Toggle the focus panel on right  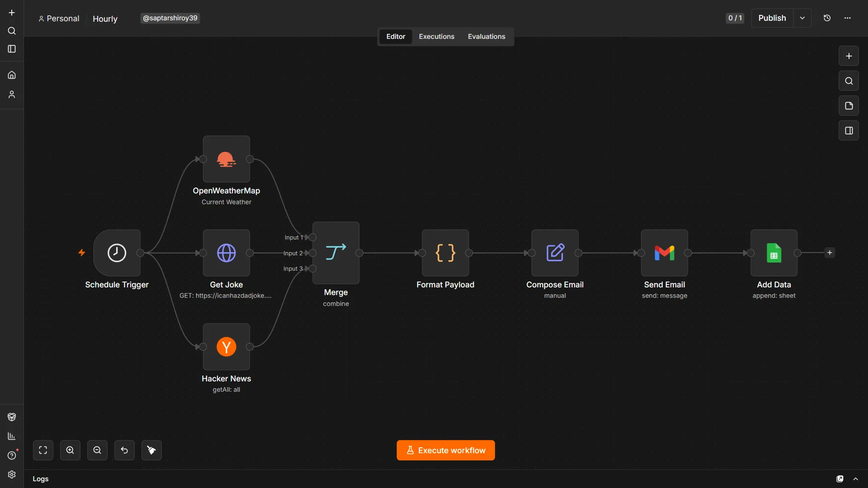[x=849, y=131]
